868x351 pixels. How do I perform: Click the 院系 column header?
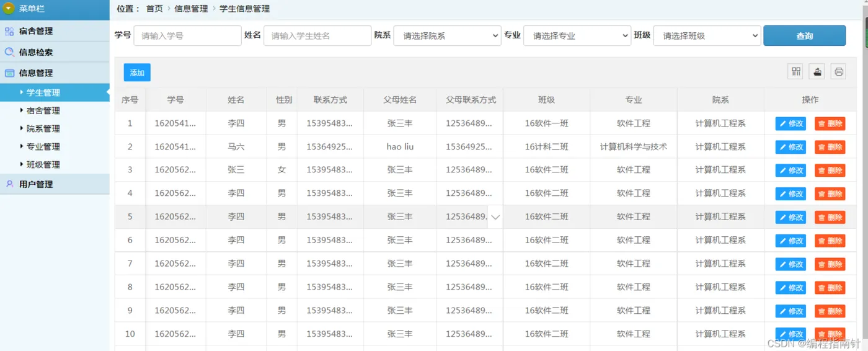point(720,100)
